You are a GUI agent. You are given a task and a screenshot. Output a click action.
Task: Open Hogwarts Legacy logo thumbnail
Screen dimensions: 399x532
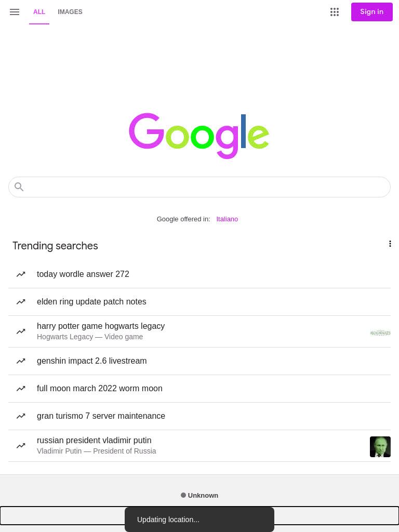(380, 333)
